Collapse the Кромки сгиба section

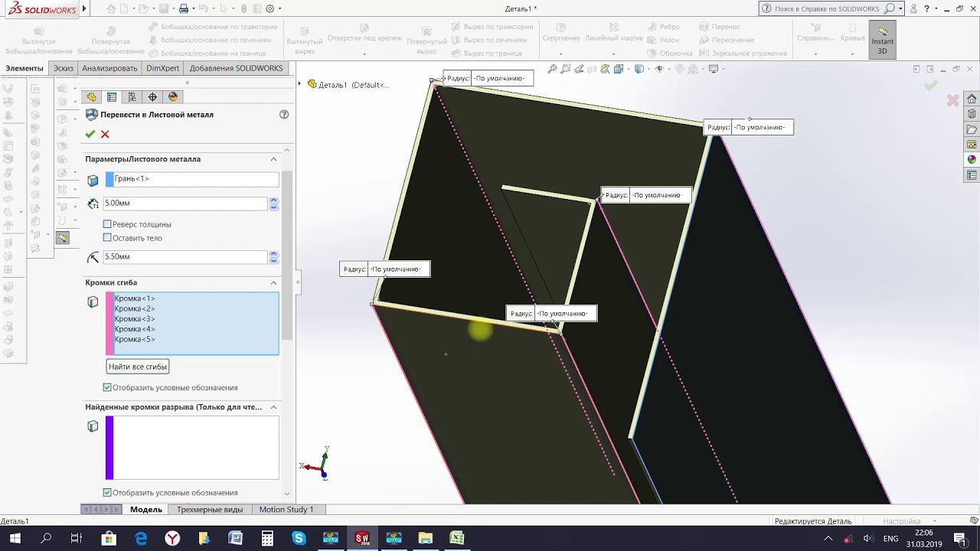(x=273, y=282)
